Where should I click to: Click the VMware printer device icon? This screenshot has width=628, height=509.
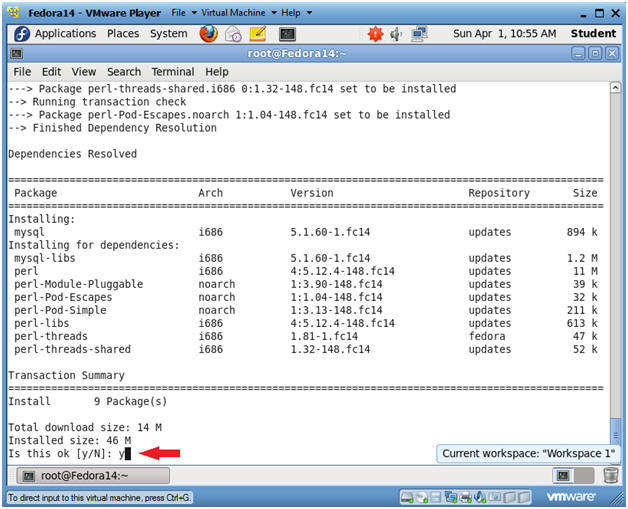click(x=465, y=497)
